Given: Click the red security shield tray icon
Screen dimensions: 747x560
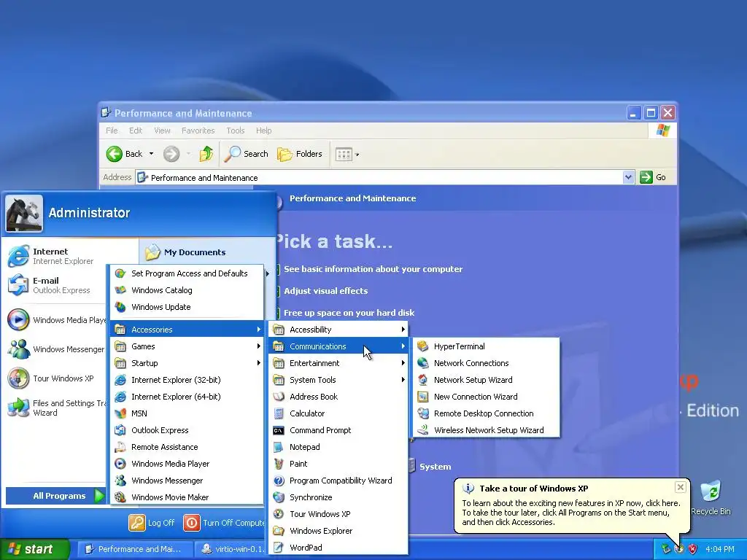Looking at the screenshot, I should 693,549.
